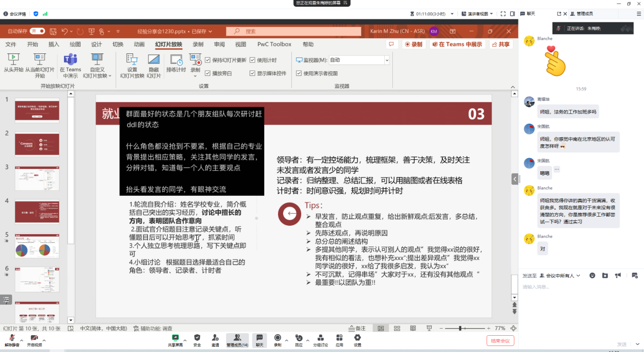Click the 隐藏幻灯片 icon
The image size is (644, 352).
pos(154,60)
